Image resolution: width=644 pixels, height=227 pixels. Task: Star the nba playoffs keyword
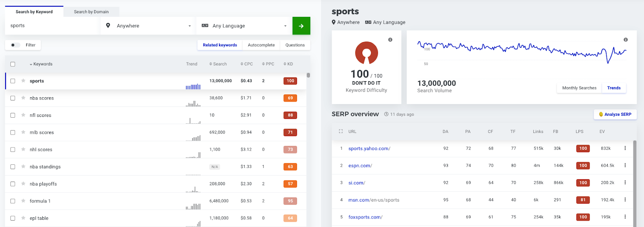(x=23, y=184)
